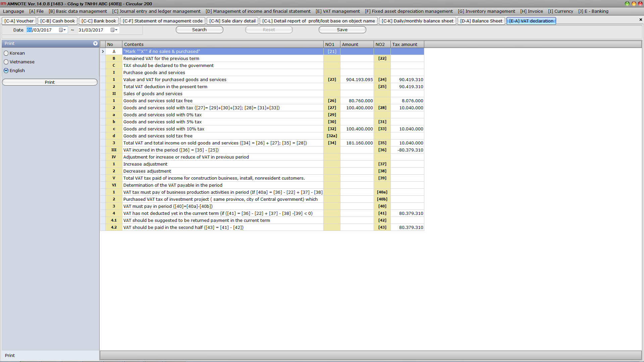Click the green window control button
Screen dimensions: 644x362
627,4
